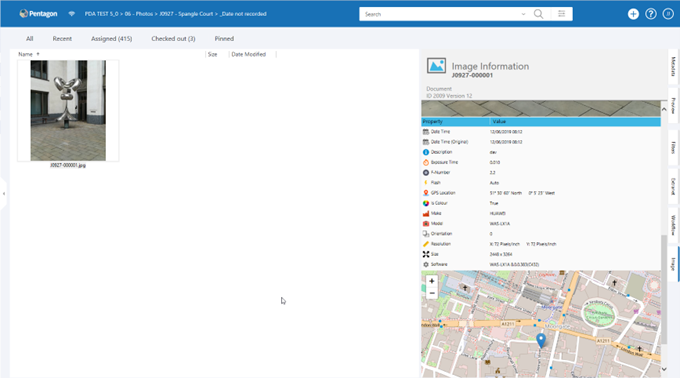Screen dimensions: 680x378
Task: Open the Metadata side tab
Action: pos(673,66)
